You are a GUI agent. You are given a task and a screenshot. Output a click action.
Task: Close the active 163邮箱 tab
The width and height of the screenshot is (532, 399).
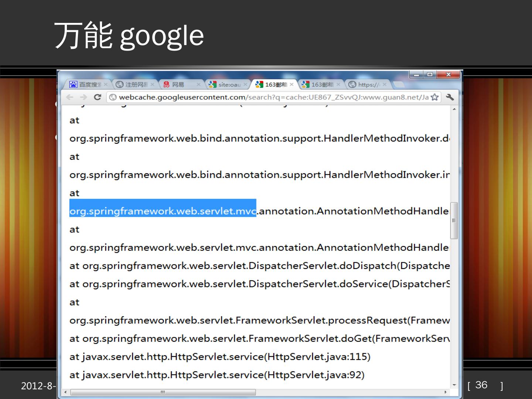(291, 85)
